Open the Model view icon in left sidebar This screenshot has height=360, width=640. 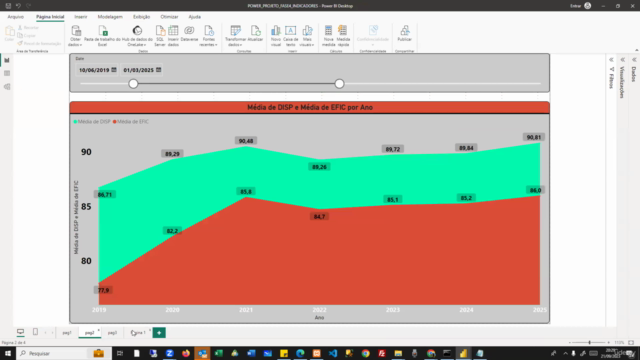pos(7,87)
